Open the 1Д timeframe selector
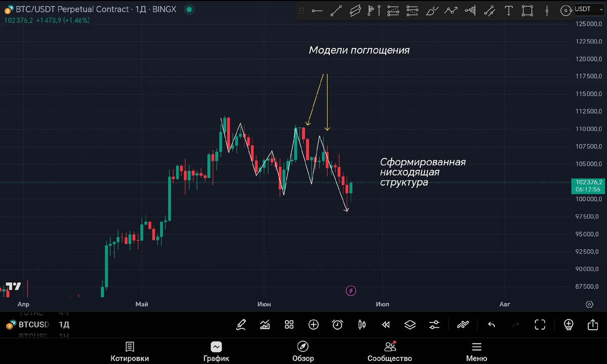This screenshot has height=364, width=607. click(64, 325)
